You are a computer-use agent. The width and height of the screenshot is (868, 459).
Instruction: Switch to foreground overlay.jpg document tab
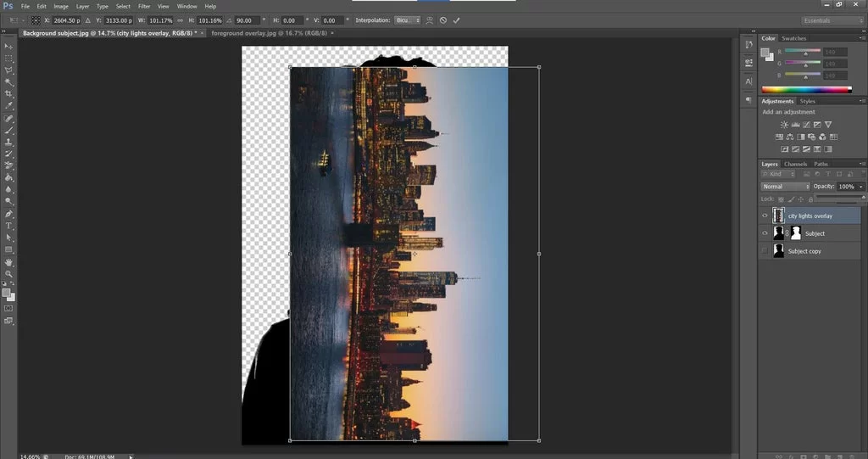(x=269, y=33)
